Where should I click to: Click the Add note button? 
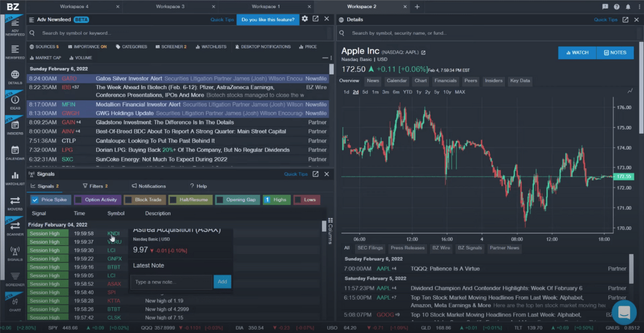click(x=222, y=281)
